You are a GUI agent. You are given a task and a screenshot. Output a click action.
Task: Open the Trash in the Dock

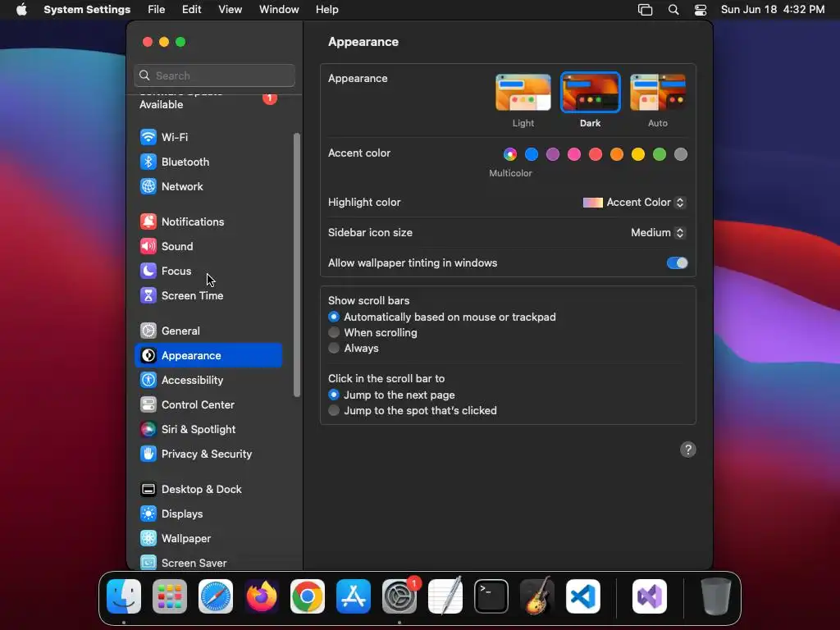(x=715, y=596)
